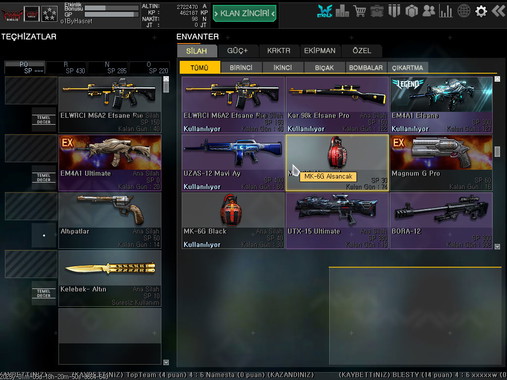Click the equipment list scroll down arrow
The width and height of the screenshot is (507, 380).
(166, 362)
